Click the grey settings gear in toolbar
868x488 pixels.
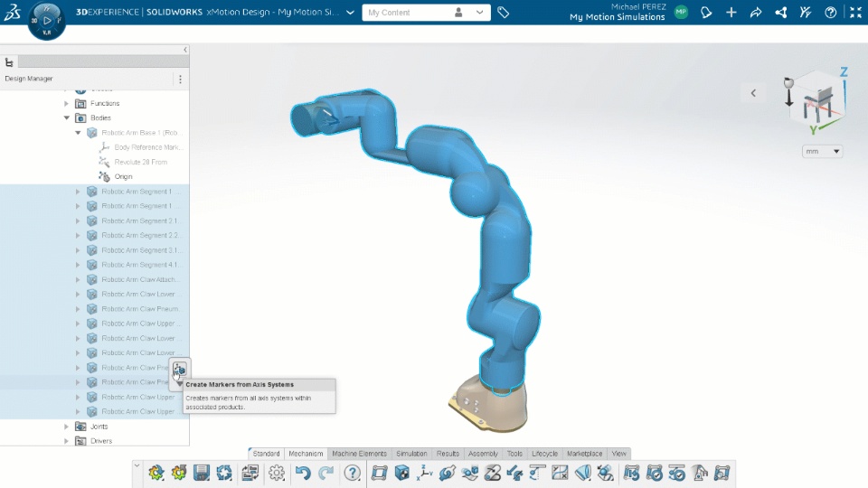(x=277, y=473)
